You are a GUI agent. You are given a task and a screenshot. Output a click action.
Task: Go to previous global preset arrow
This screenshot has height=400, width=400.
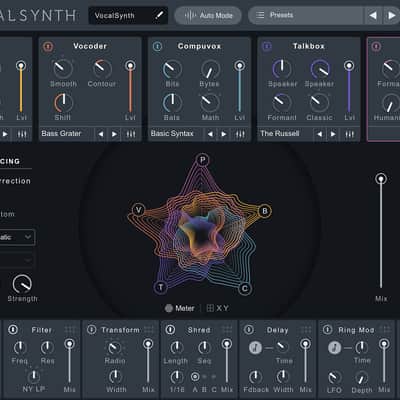pyautogui.click(x=373, y=15)
